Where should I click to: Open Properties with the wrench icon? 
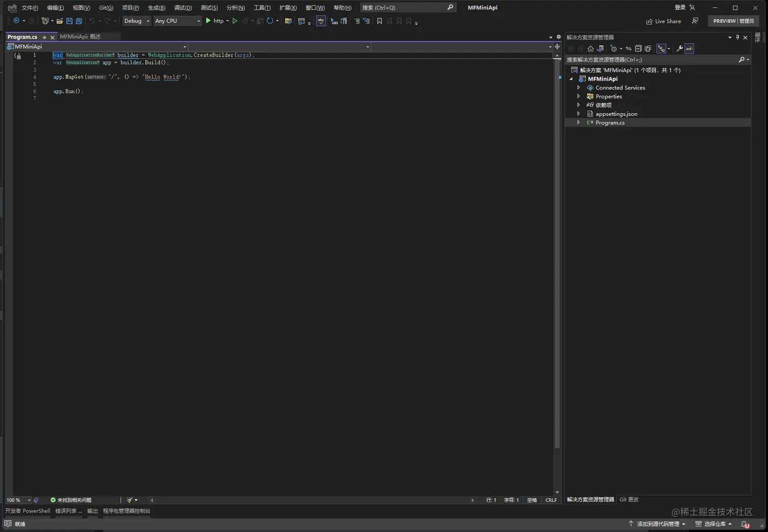pos(680,49)
